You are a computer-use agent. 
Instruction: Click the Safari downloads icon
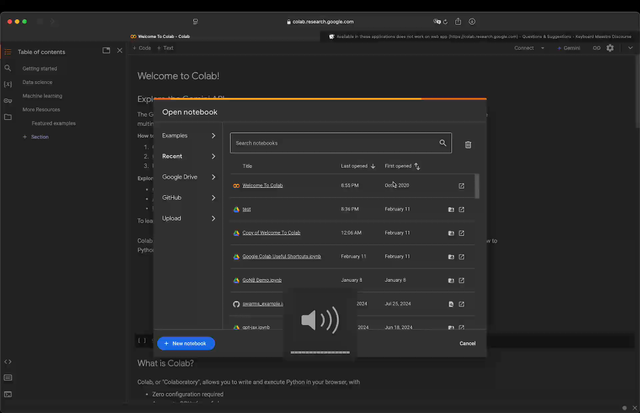click(x=472, y=22)
